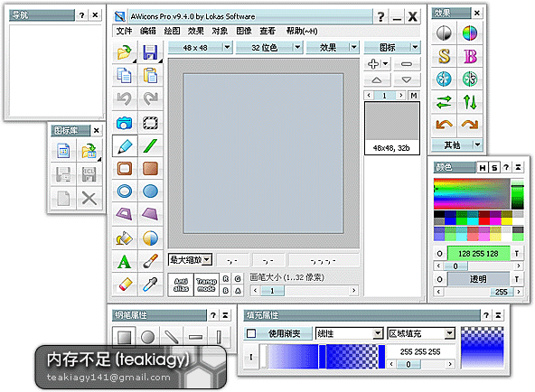Click the Redo arrow icon

point(150,98)
